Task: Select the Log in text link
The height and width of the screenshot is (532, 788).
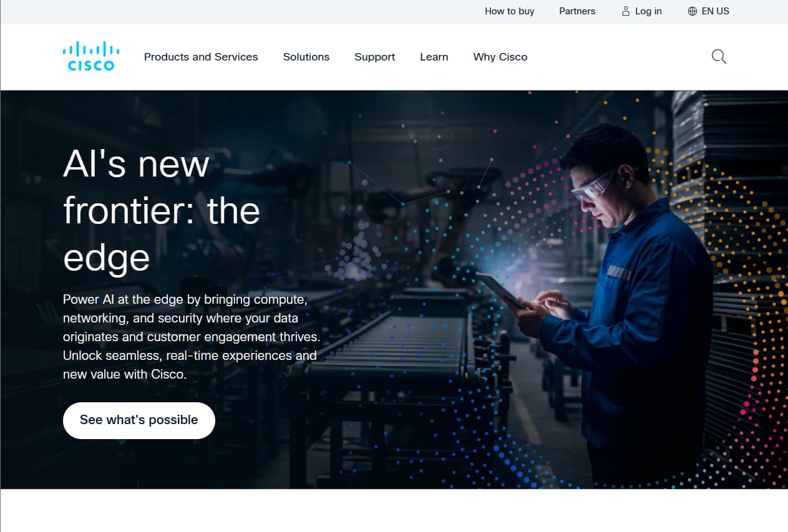Action: [648, 11]
